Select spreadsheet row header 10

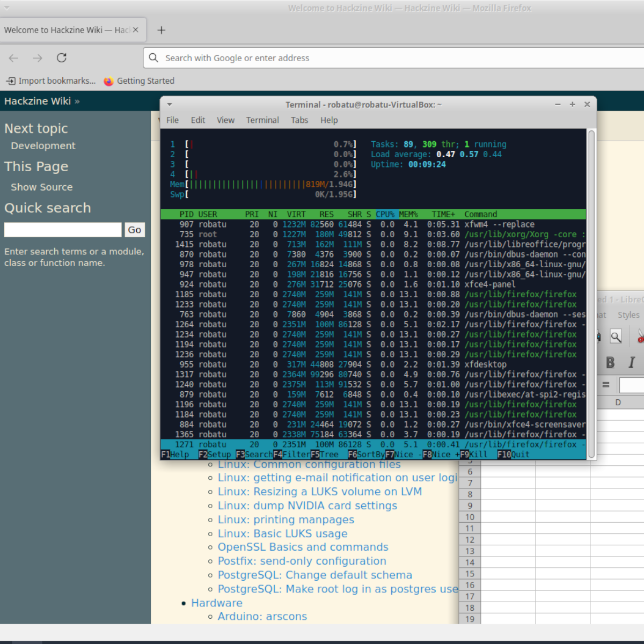click(x=470, y=517)
